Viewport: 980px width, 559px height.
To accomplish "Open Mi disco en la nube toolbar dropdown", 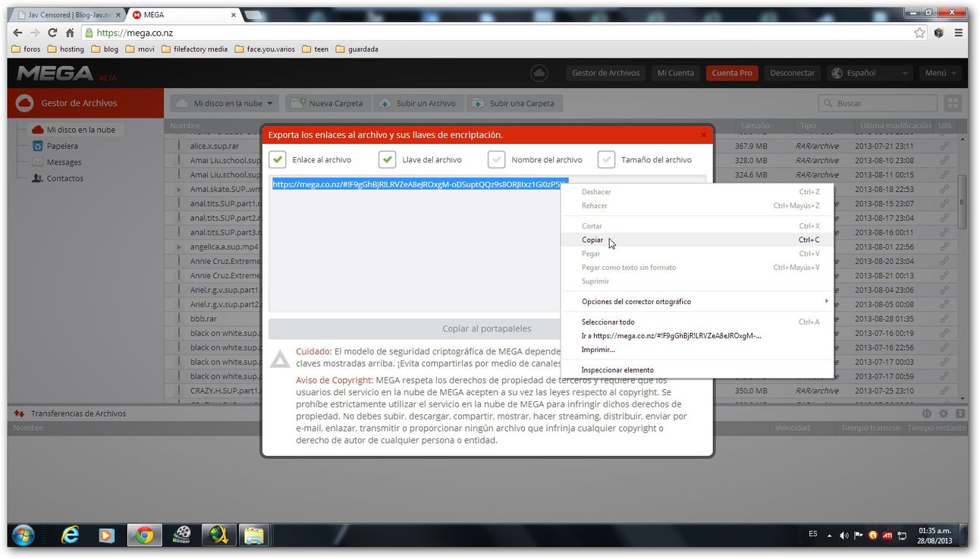I will pos(225,103).
